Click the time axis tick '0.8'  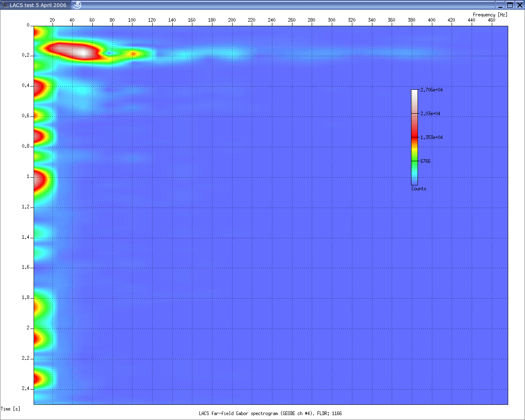pos(25,146)
